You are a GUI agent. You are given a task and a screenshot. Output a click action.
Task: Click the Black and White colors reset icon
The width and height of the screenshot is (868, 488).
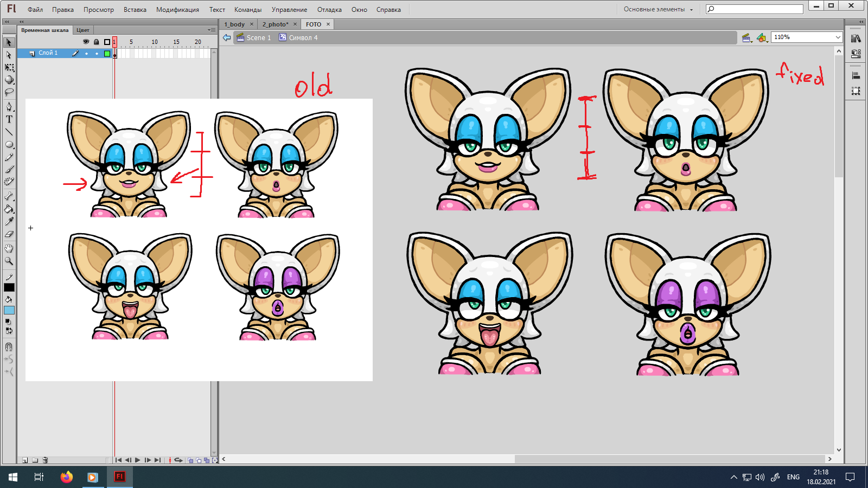8,322
